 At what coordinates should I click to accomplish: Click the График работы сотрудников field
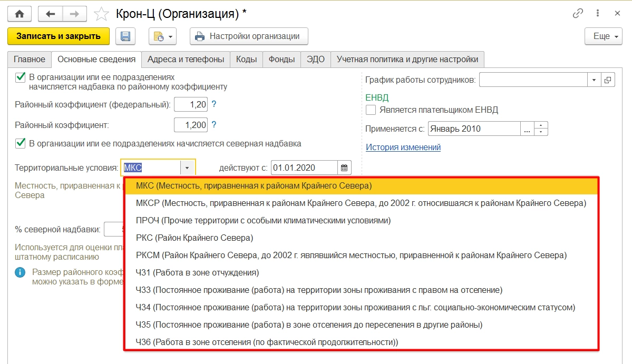click(x=533, y=80)
